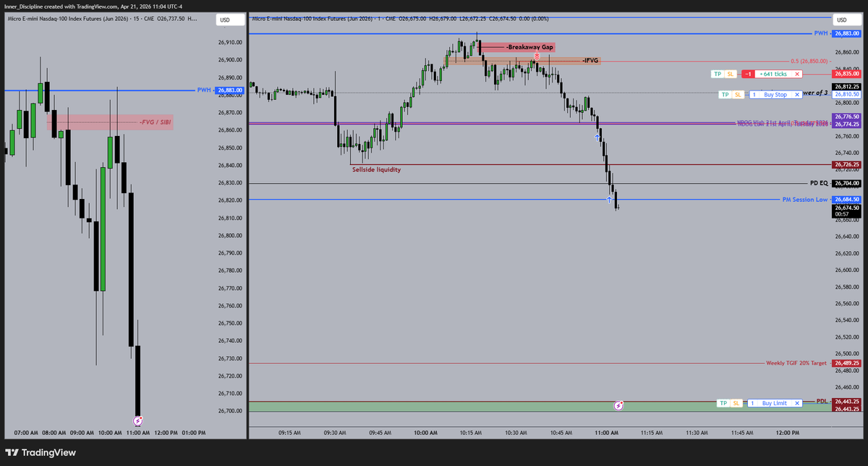Click the 26,684.50 session low price tag
The height and width of the screenshot is (466, 868).
pos(846,199)
